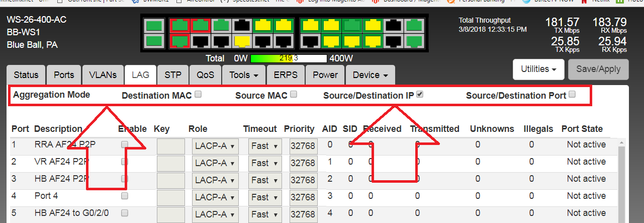Open the Timeout dropdown for port 4

[265, 197]
